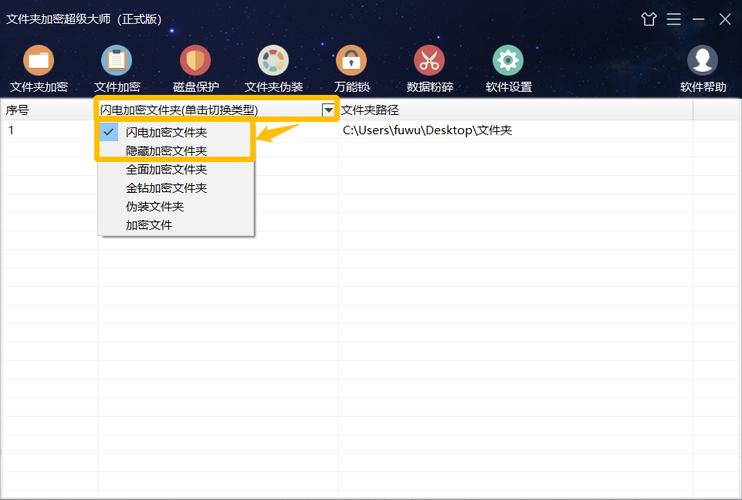
Task: Open the 万能锁 universal lock icon
Action: (x=351, y=61)
